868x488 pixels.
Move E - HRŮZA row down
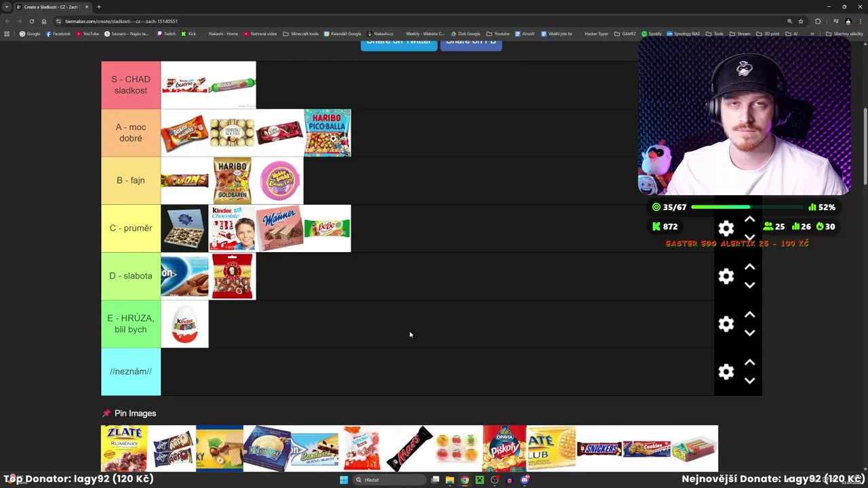[749, 333]
